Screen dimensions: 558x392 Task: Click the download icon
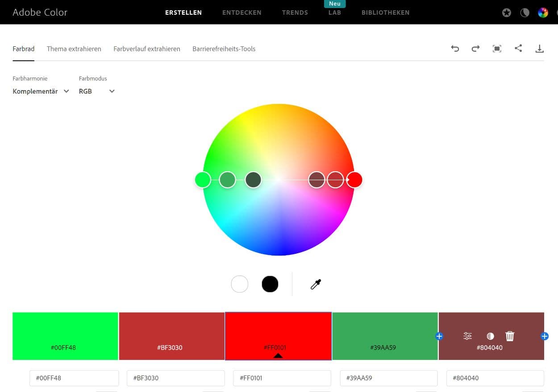click(539, 49)
